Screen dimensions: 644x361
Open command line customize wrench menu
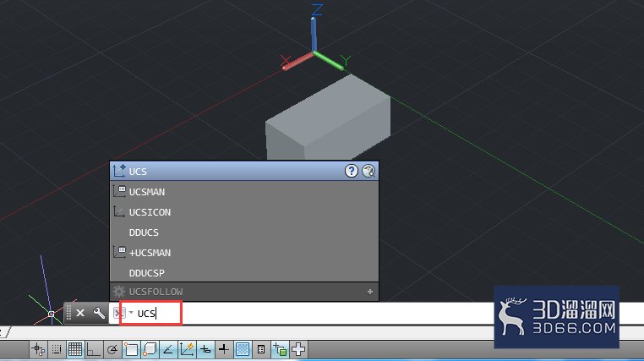click(99, 313)
